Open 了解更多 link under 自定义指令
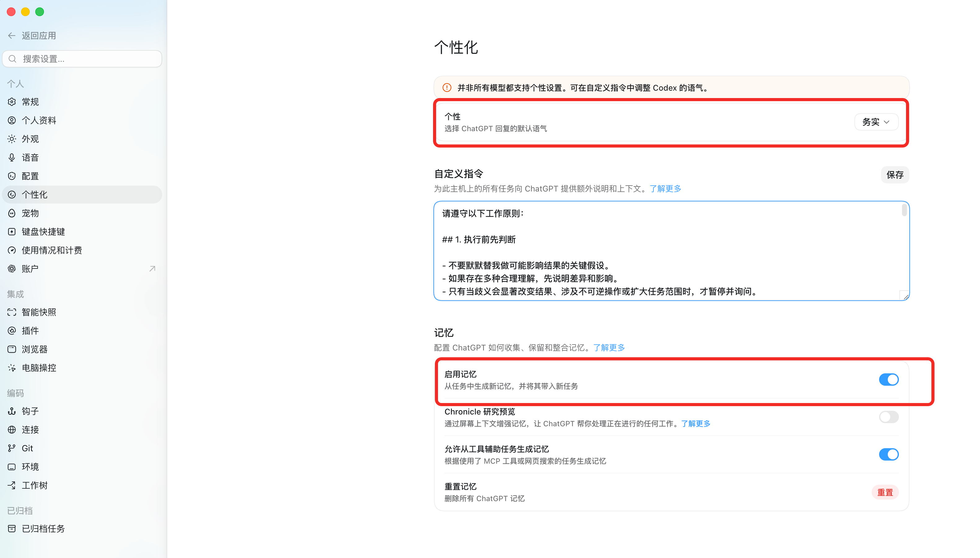The width and height of the screenshot is (980, 558). [665, 189]
